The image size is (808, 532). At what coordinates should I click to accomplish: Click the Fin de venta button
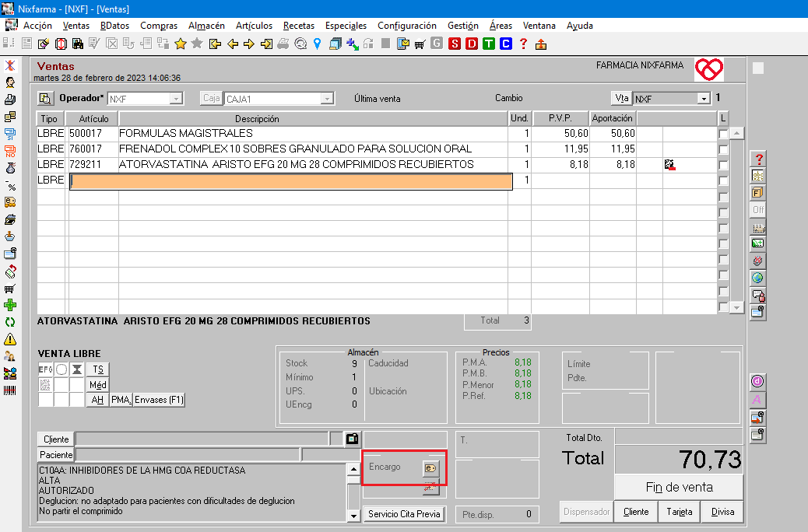click(680, 487)
